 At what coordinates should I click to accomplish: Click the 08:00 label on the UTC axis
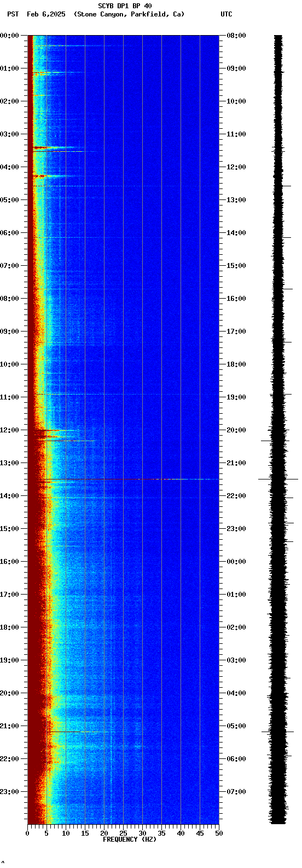pyautogui.click(x=236, y=36)
